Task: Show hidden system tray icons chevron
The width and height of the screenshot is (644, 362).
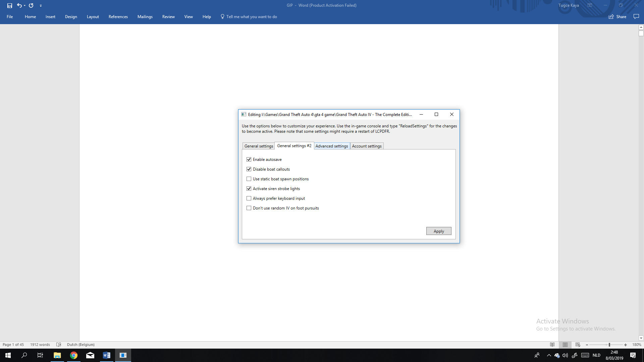Action: [x=549, y=355]
